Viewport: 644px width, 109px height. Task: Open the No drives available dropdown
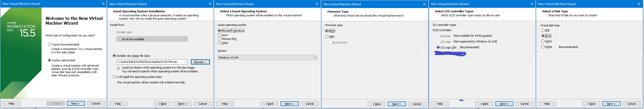152,39
